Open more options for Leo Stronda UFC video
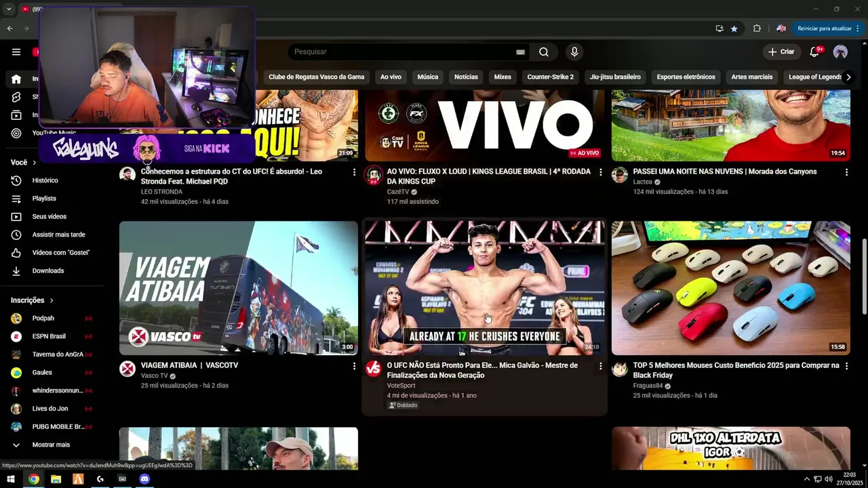868x488 pixels. pos(353,172)
